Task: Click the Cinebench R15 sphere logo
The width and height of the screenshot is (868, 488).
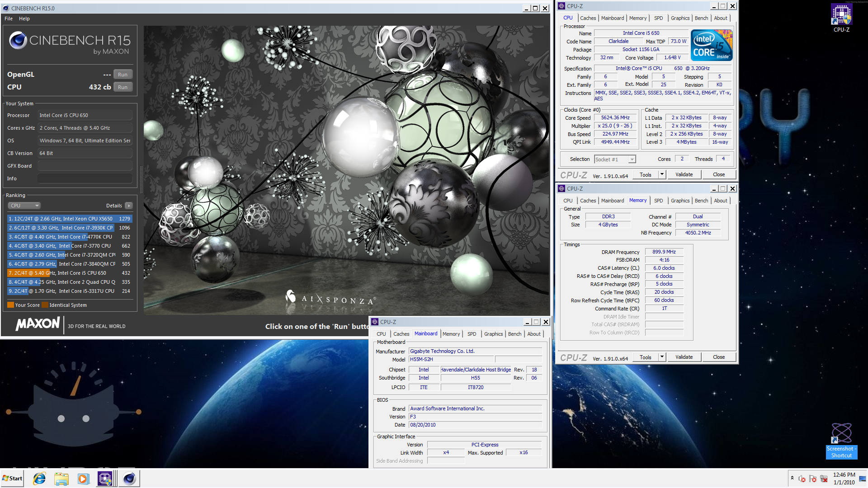Action: 18,40
